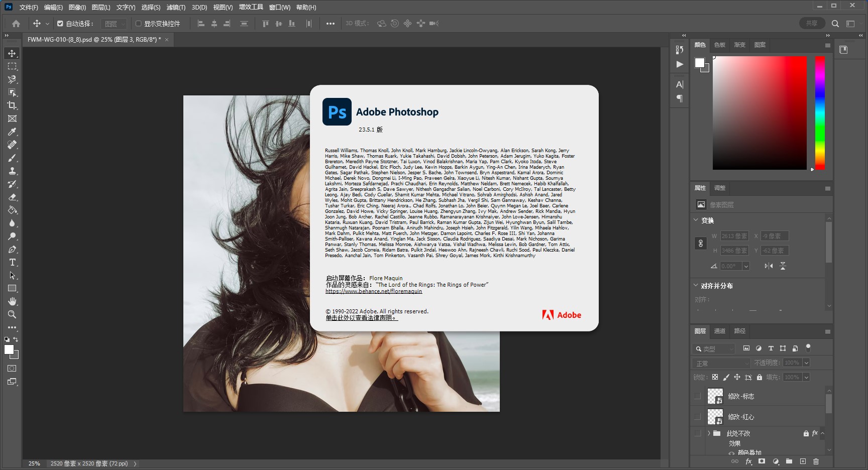Select the Horizontal Type tool
Viewport: 868px width, 470px height.
coord(12,262)
